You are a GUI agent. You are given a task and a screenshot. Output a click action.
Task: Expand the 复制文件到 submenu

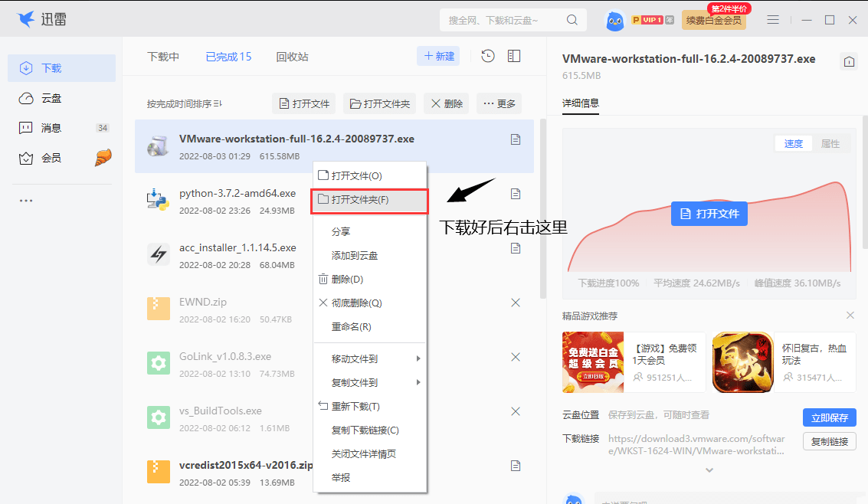(x=370, y=382)
